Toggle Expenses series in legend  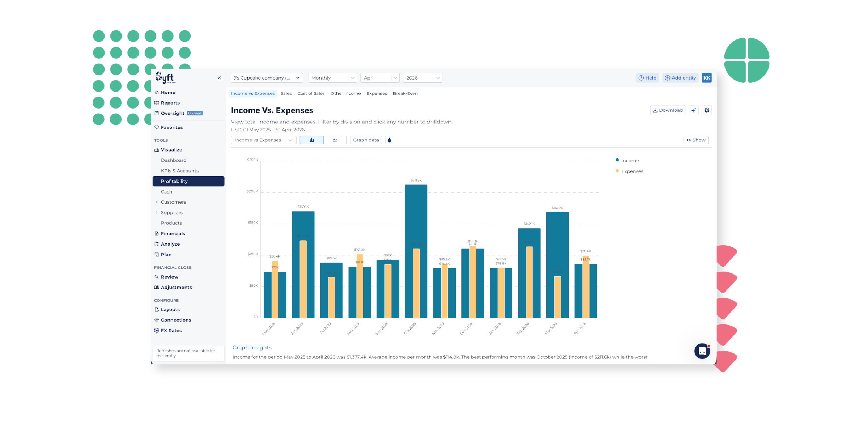[x=629, y=171]
